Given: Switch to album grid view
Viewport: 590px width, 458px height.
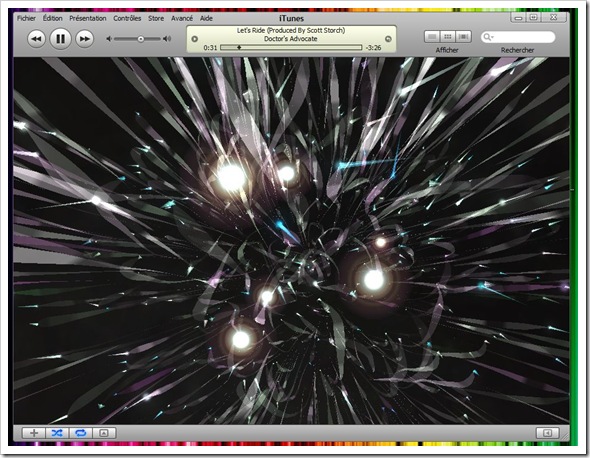Looking at the screenshot, I should (448, 37).
